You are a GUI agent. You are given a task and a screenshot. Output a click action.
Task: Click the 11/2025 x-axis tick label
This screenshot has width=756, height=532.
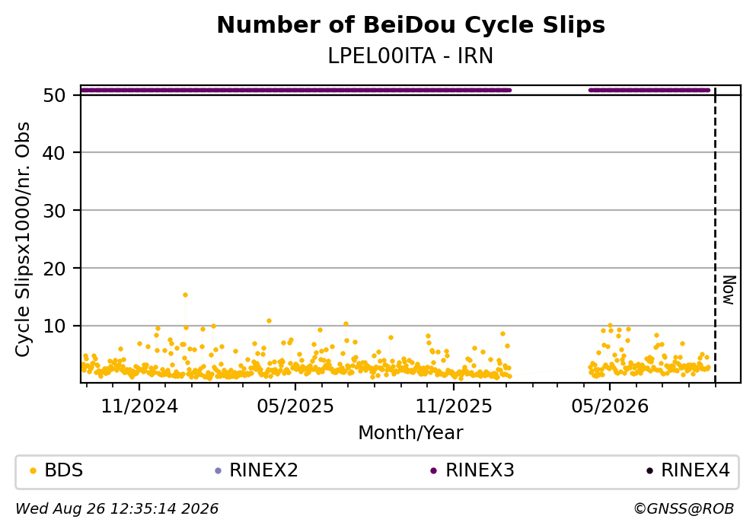click(454, 406)
